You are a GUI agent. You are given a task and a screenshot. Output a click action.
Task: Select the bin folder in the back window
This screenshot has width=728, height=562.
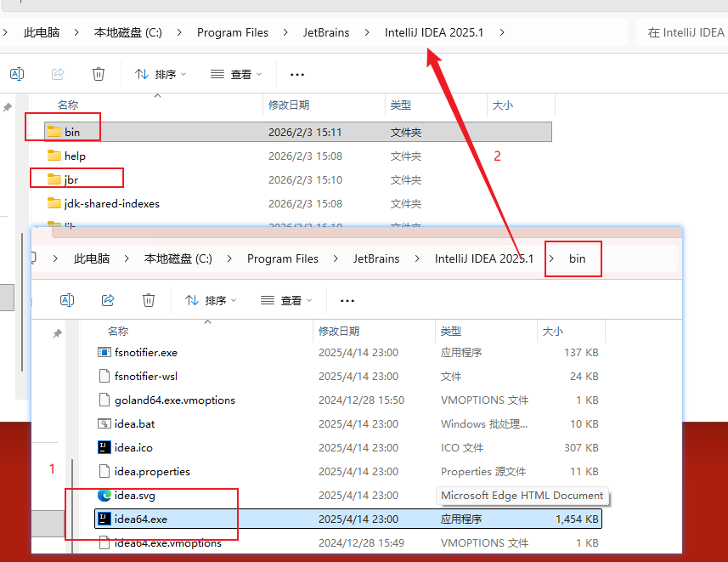click(298, 132)
